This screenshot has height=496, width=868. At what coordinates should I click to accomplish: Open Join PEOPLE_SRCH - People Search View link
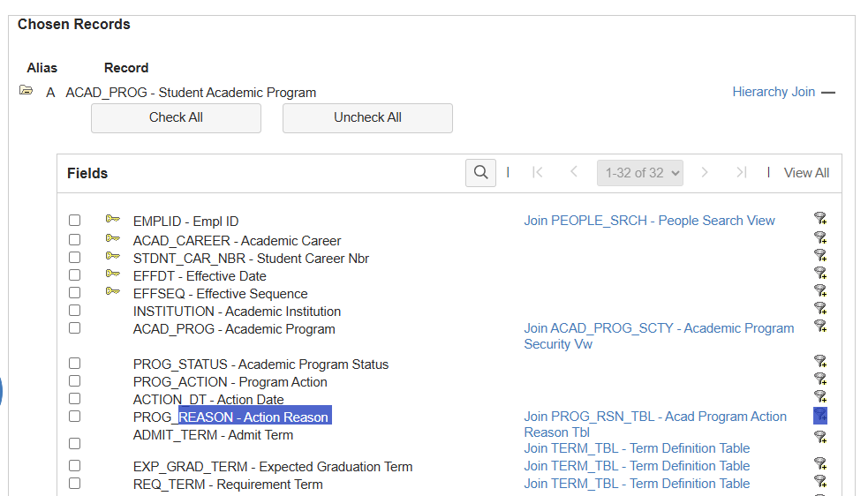point(649,221)
